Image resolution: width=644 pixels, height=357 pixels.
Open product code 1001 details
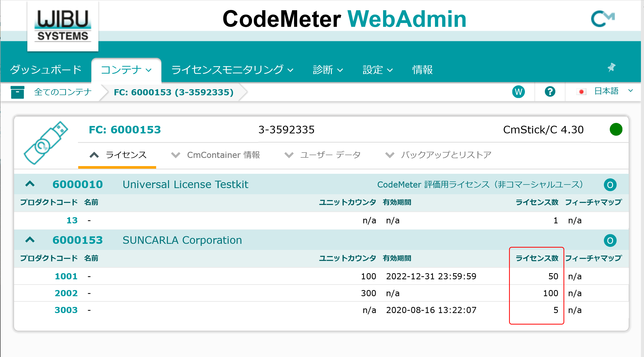click(x=66, y=276)
